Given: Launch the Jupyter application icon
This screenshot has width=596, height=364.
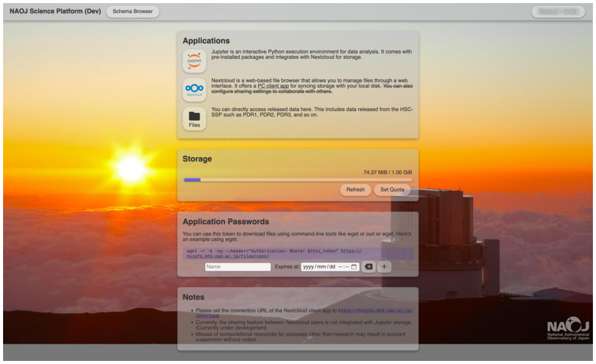Looking at the screenshot, I should (194, 59).
